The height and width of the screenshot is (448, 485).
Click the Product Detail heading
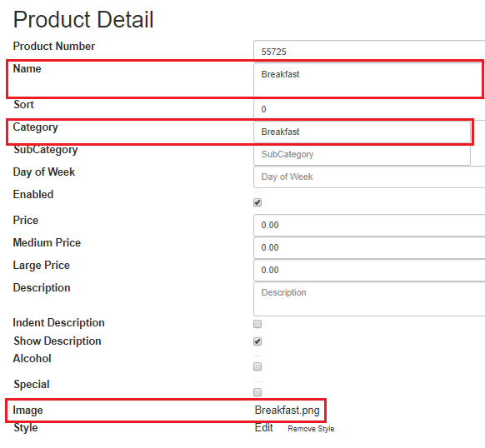83,19
